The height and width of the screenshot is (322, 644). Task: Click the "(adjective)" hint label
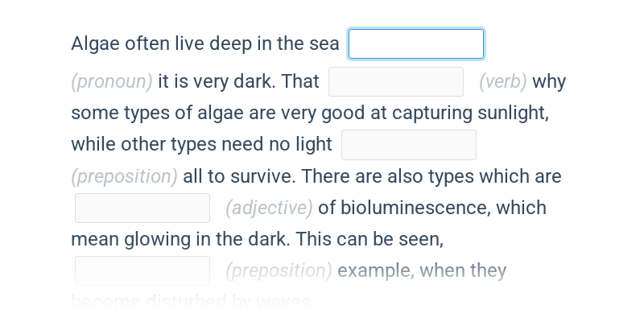point(270,208)
